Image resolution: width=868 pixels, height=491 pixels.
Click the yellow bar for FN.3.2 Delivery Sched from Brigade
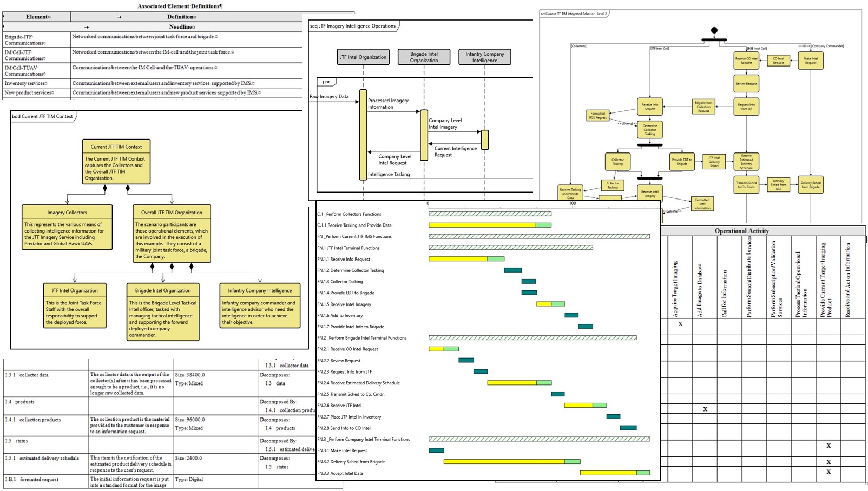[503, 462]
